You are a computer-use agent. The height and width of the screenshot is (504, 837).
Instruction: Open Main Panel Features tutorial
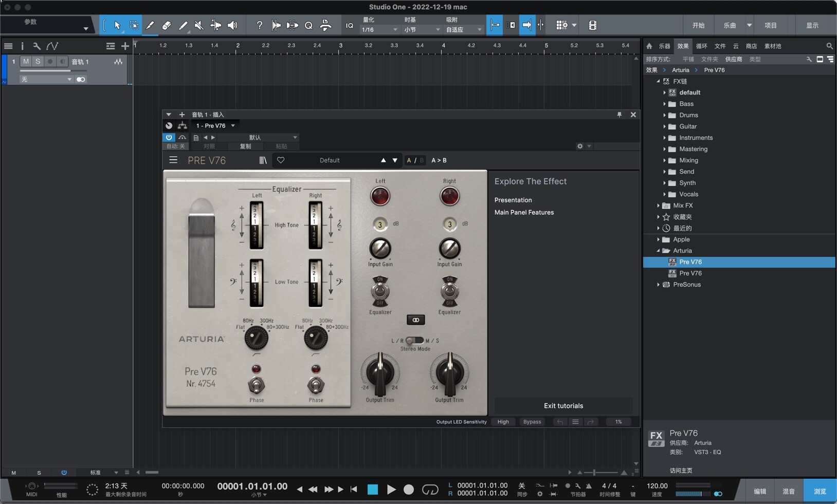524,212
